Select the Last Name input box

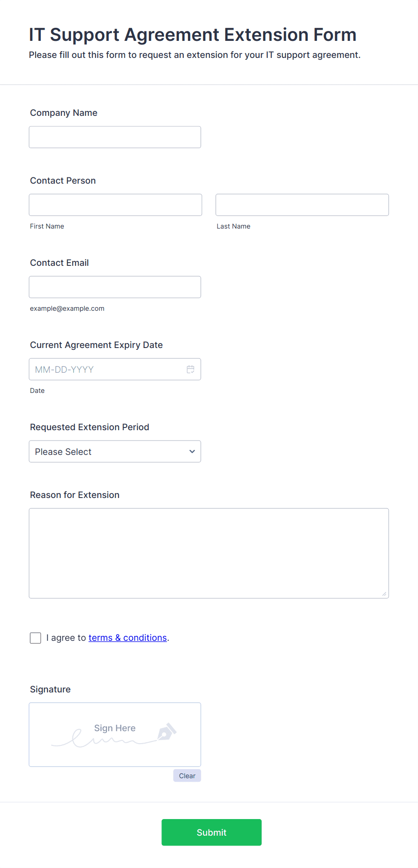coord(302,205)
